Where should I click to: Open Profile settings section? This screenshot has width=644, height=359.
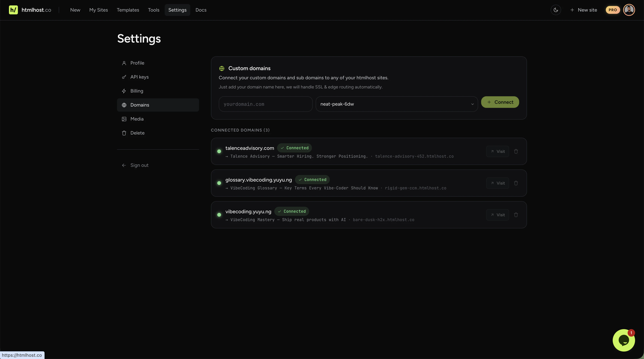pos(158,63)
